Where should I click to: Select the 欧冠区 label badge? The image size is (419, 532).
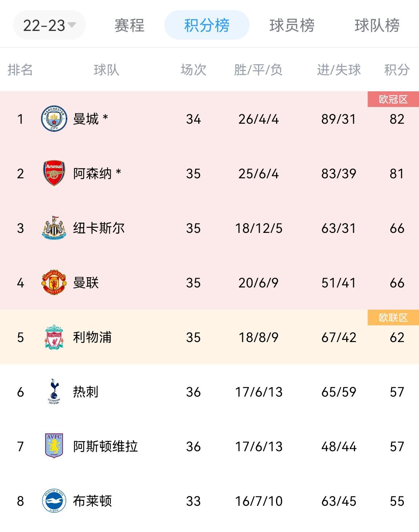point(393,99)
